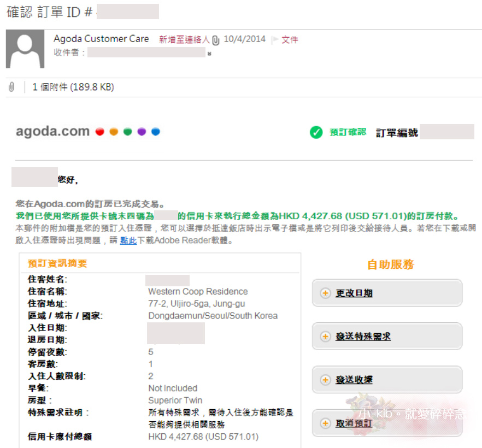The width and height of the screenshot is (482, 448).
Task: Click the 點此 link for Adobe Reader
Action: click(128, 240)
